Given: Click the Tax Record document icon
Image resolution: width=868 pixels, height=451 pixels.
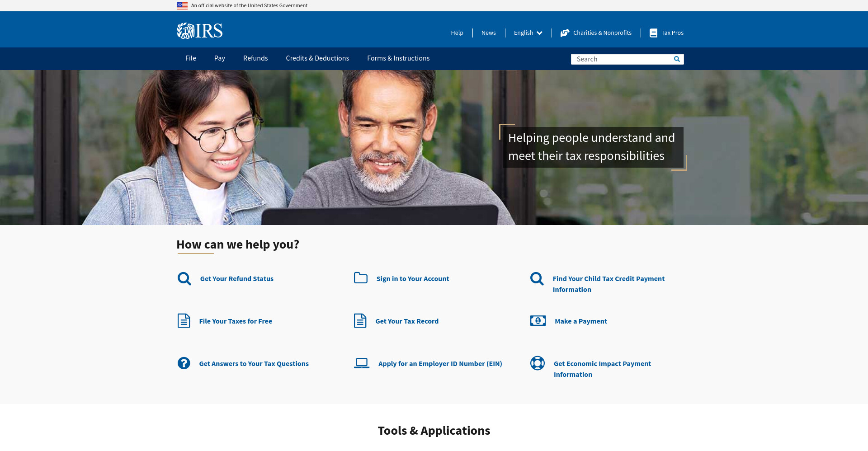Looking at the screenshot, I should tap(360, 320).
